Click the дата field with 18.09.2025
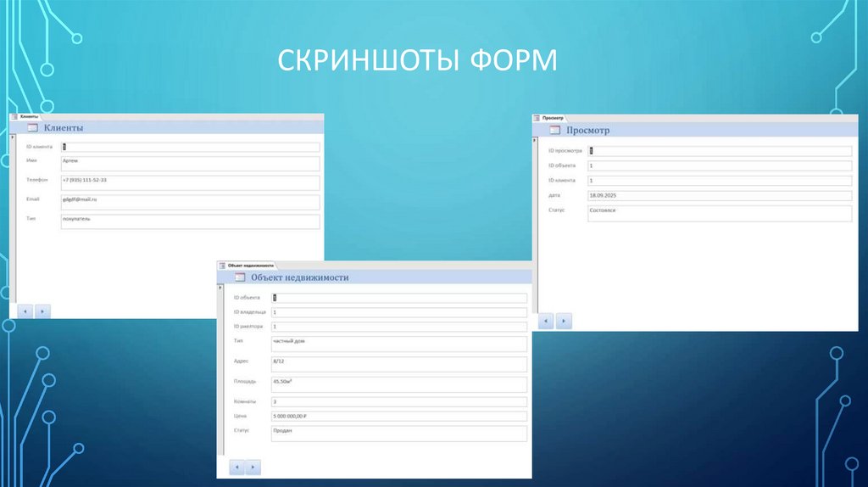Image resolution: width=868 pixels, height=487 pixels. coord(720,196)
